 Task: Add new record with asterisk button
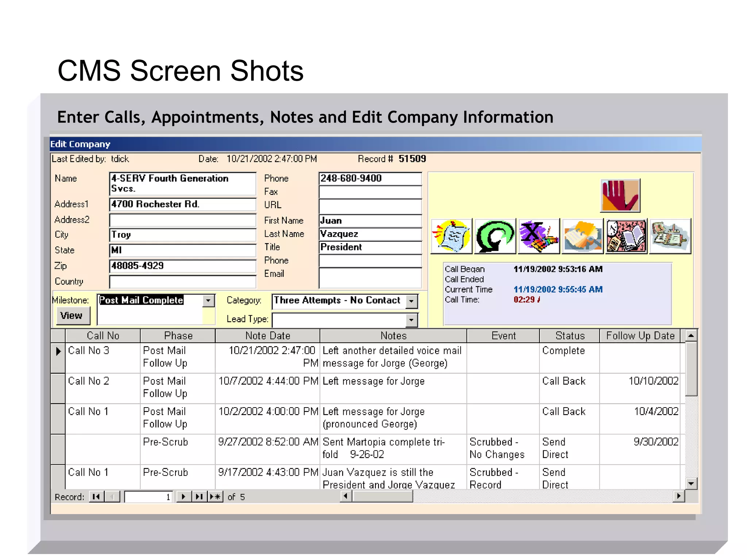coord(215,497)
